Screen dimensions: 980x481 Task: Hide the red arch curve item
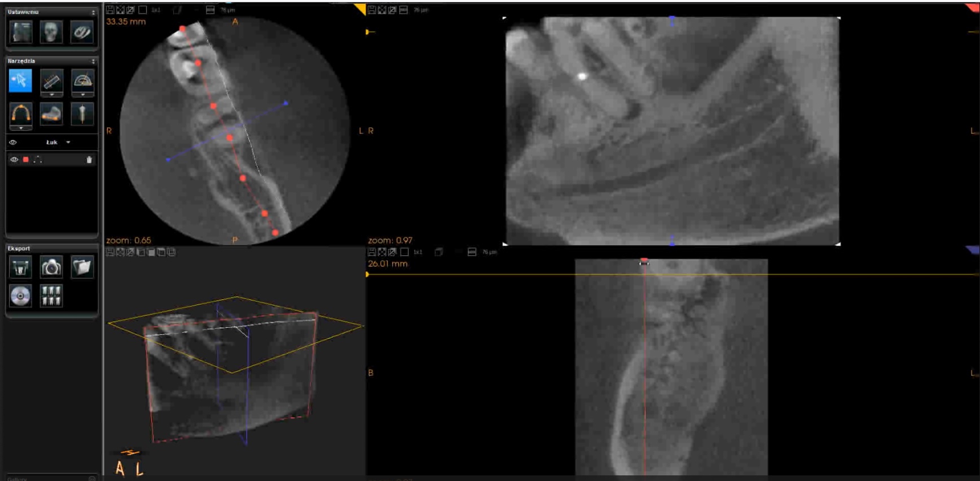(14, 160)
